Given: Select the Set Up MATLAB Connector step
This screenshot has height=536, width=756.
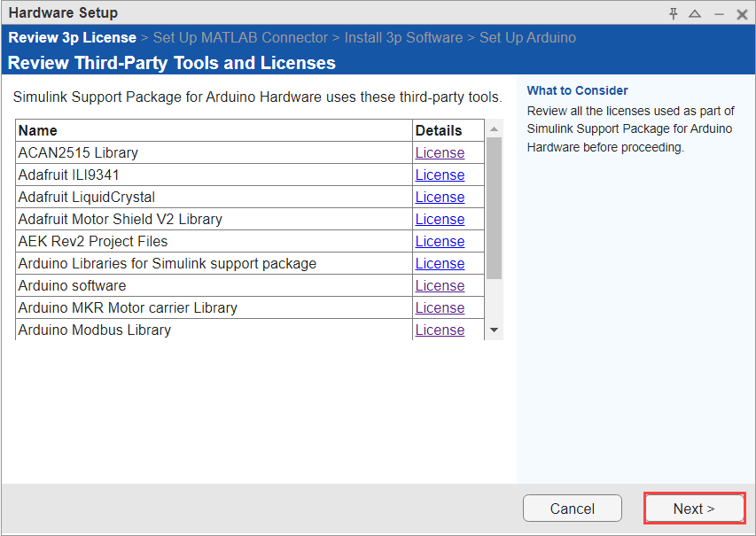Looking at the screenshot, I should [x=240, y=38].
